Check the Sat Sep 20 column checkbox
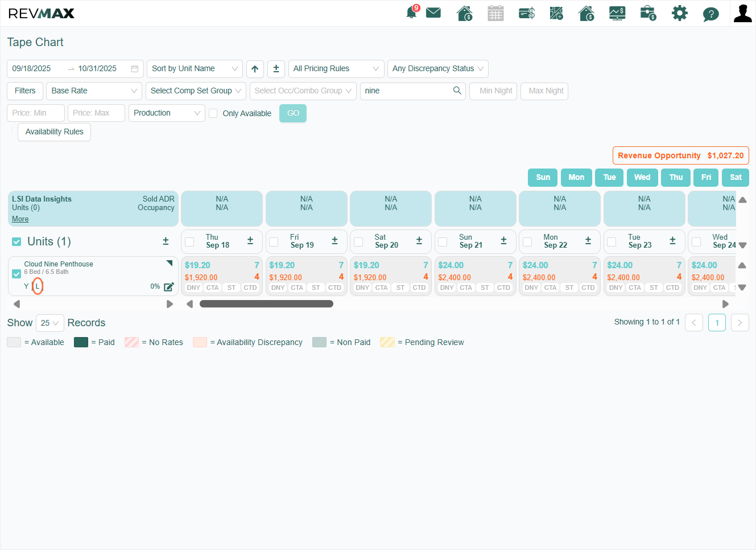 pos(359,242)
